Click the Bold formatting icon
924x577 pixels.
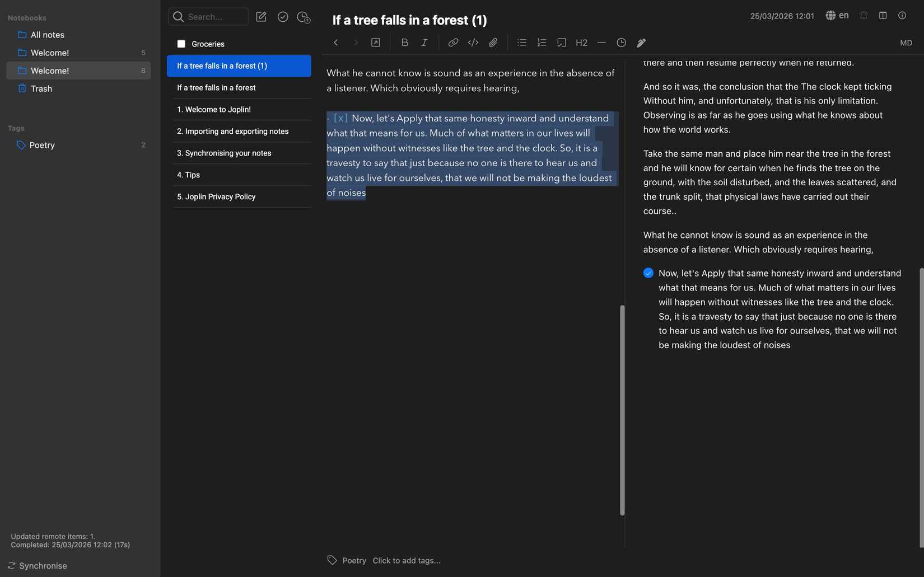click(404, 43)
